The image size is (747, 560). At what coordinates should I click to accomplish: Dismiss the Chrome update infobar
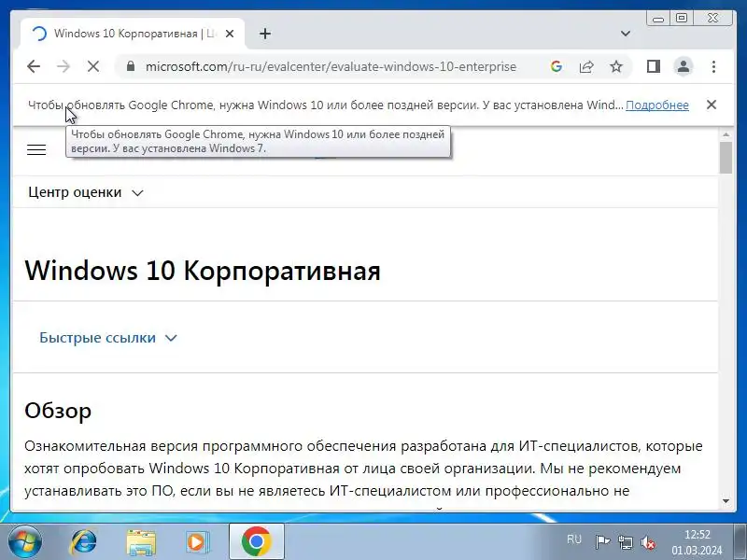coord(712,105)
